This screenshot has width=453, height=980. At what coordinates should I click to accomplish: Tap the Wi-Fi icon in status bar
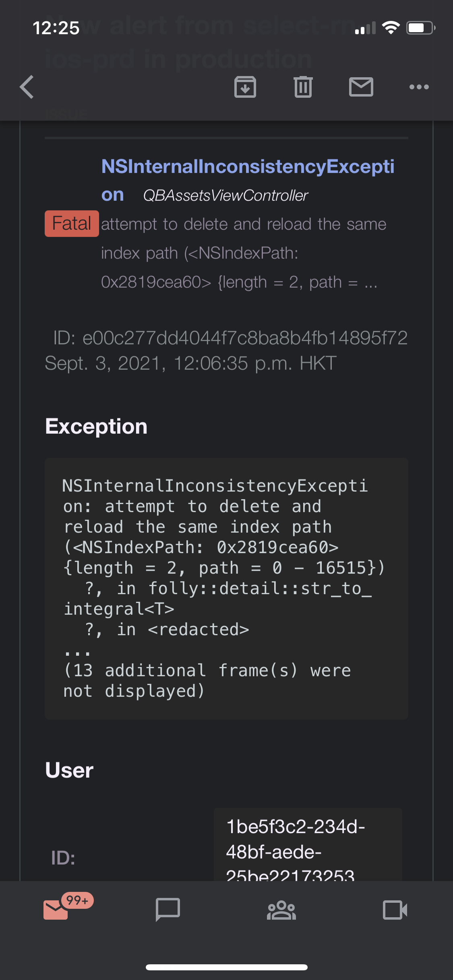coord(390,28)
